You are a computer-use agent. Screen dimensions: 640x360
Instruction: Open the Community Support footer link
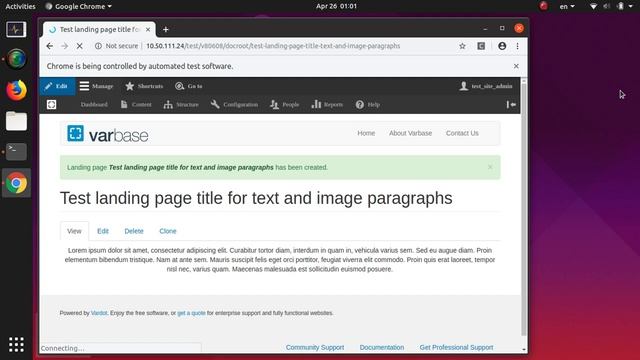click(x=315, y=347)
